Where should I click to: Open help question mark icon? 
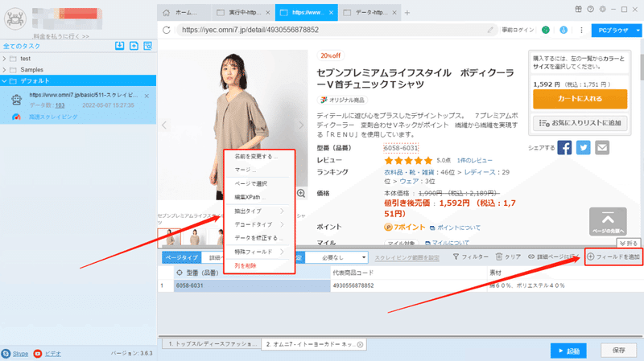click(x=590, y=9)
